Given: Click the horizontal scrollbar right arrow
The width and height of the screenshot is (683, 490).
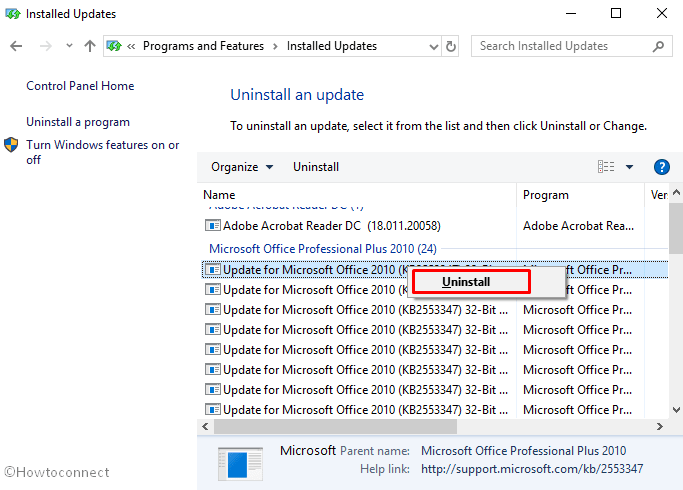Looking at the screenshot, I should pos(659,426).
